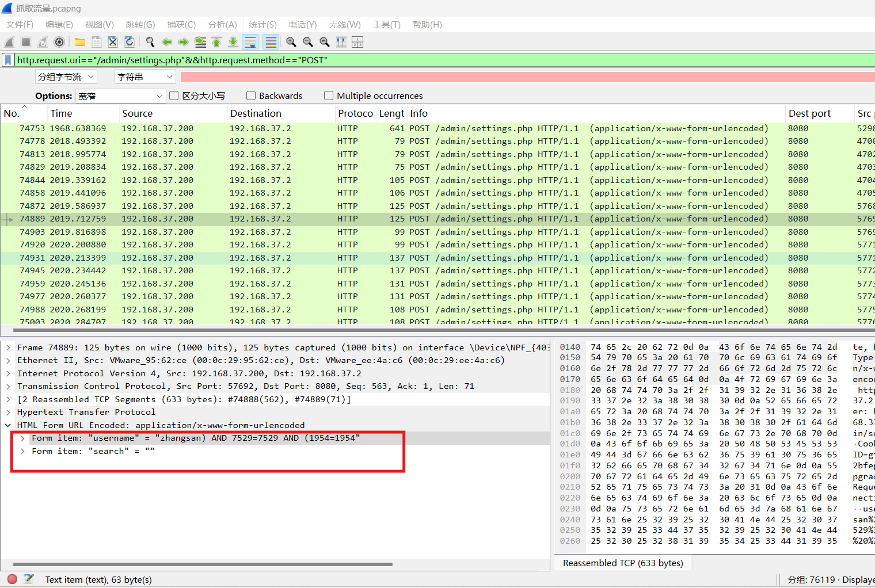
Task: Expand the Ethernet II details row
Action: [x=8, y=360]
